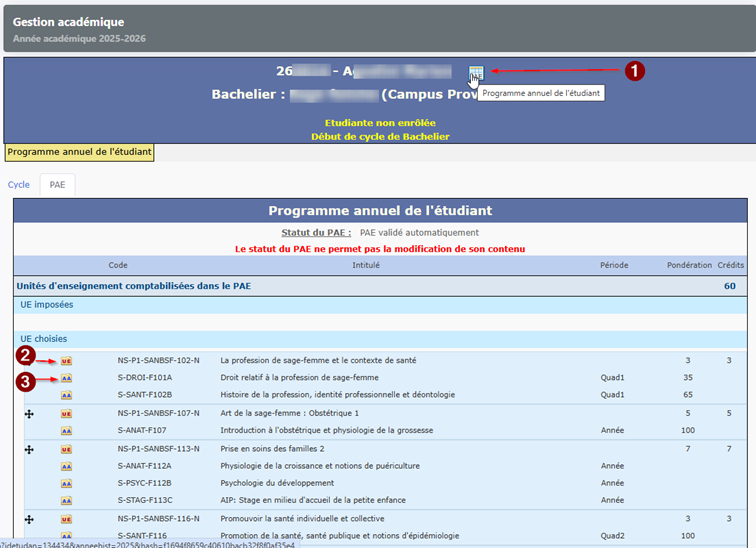The height and width of the screenshot is (548, 756).
Task: Click 'UE choisies' section header
Action: (43, 339)
